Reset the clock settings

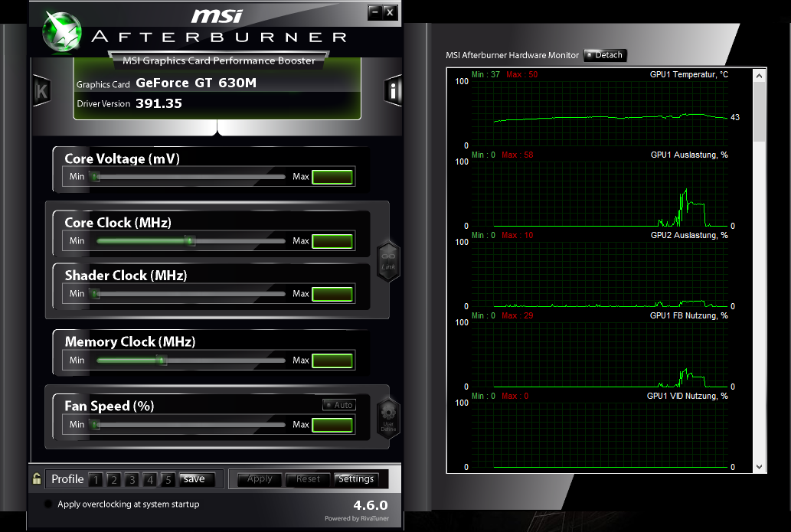pos(308,479)
